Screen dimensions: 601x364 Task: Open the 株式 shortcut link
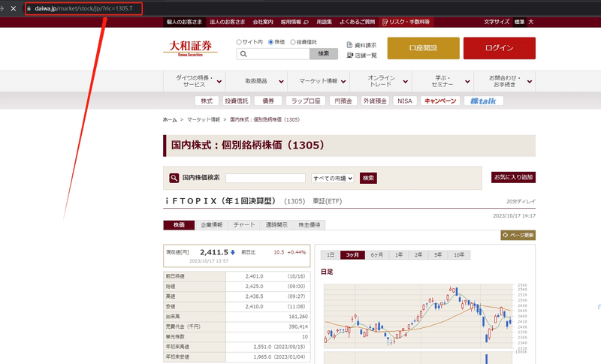pyautogui.click(x=207, y=101)
